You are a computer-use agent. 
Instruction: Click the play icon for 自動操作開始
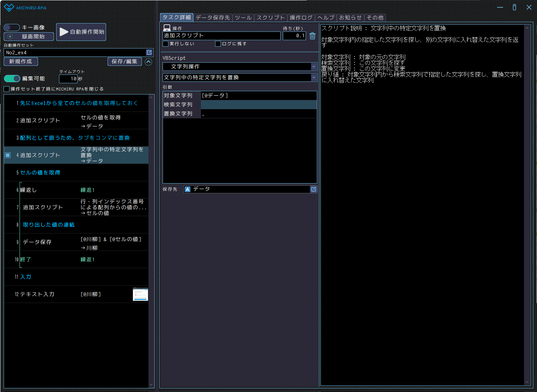pos(64,32)
